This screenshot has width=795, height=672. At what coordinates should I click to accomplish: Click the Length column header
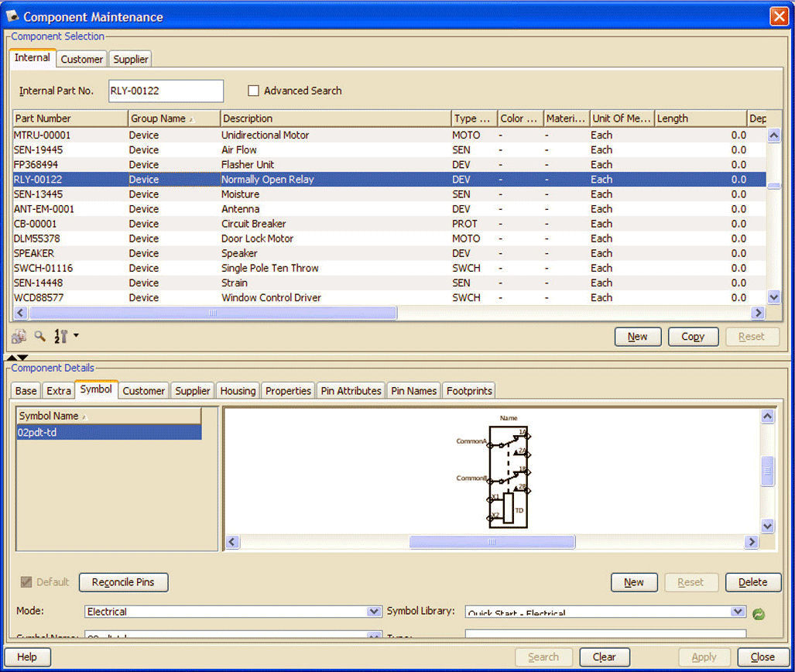coord(701,118)
